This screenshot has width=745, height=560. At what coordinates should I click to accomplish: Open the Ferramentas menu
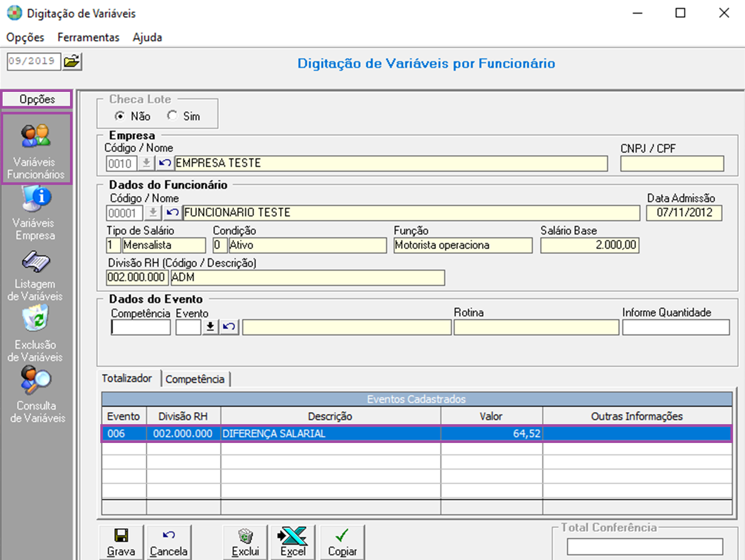88,37
